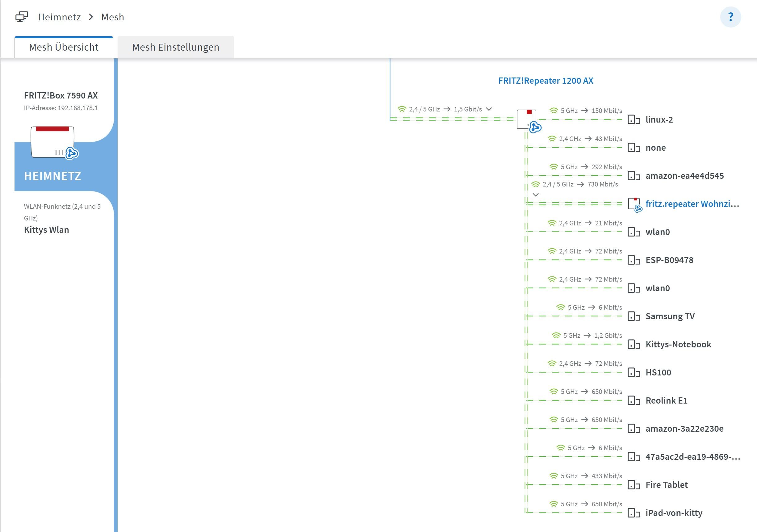Click device icon beside 47a5ac2d-ea19-4869-...
Viewport: 757px width, 532px height.
634,456
